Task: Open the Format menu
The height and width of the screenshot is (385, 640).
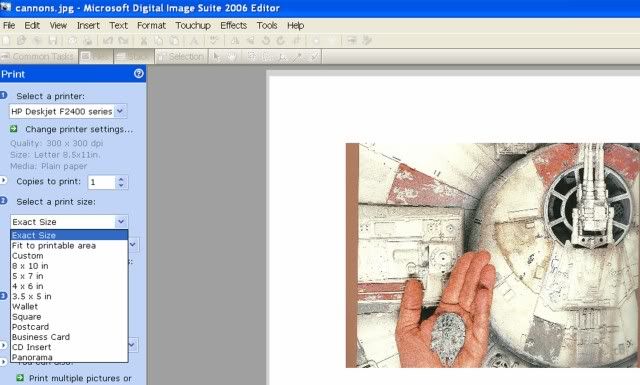Action: (151, 25)
